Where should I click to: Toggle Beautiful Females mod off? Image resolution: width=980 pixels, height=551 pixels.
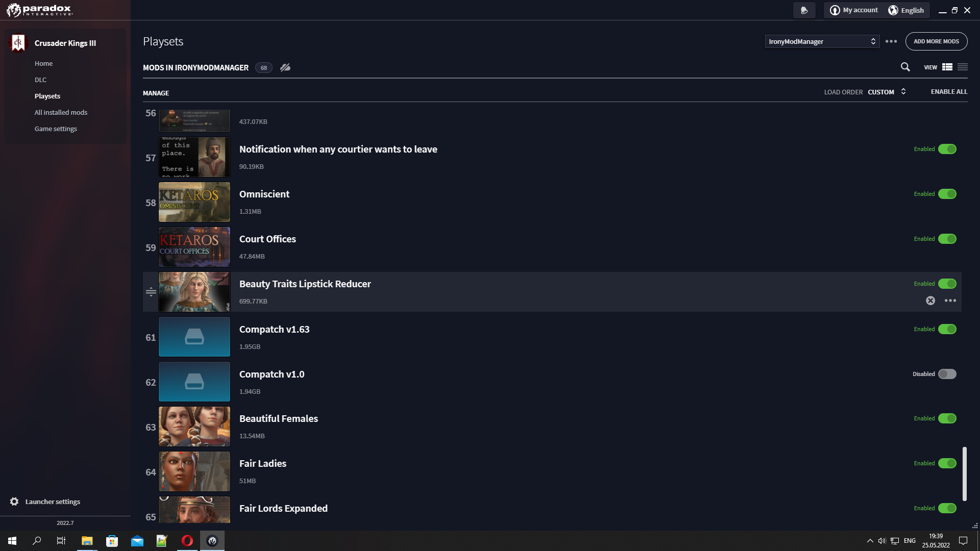[947, 418]
